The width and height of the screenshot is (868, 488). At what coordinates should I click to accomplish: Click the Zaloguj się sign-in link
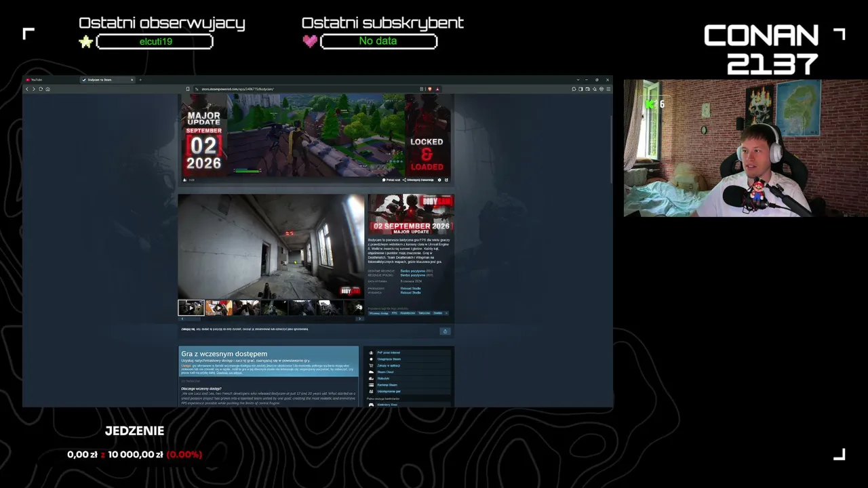coord(187,329)
